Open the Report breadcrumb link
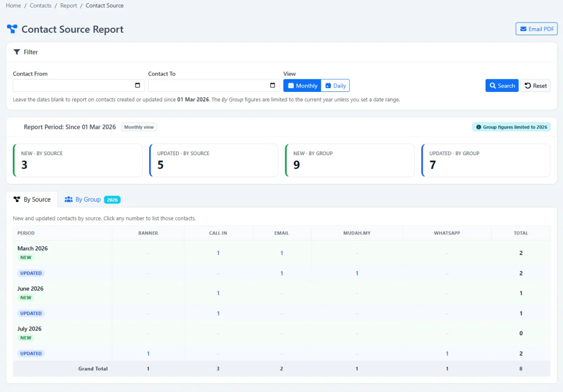 pos(68,6)
